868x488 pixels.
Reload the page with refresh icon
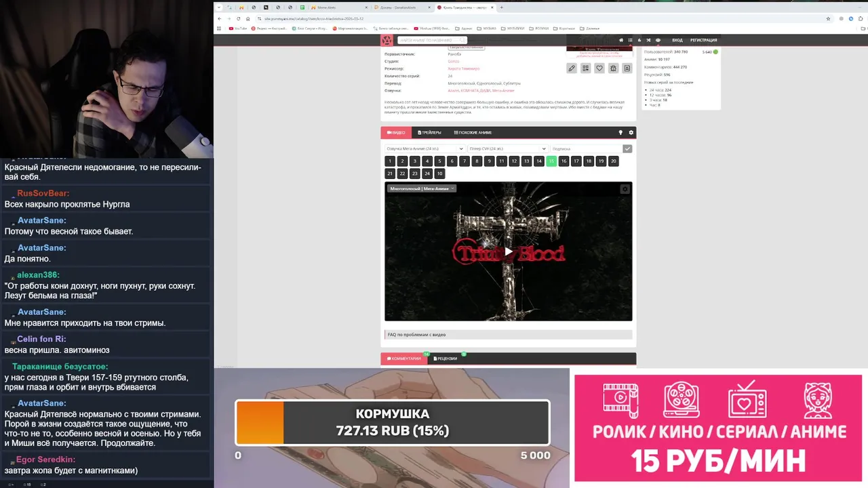click(x=239, y=18)
